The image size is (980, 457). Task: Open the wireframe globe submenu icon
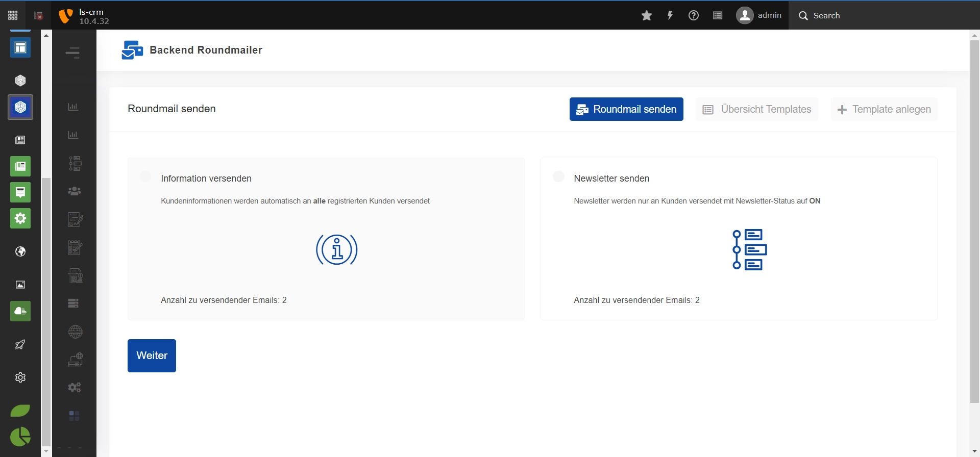76,332
